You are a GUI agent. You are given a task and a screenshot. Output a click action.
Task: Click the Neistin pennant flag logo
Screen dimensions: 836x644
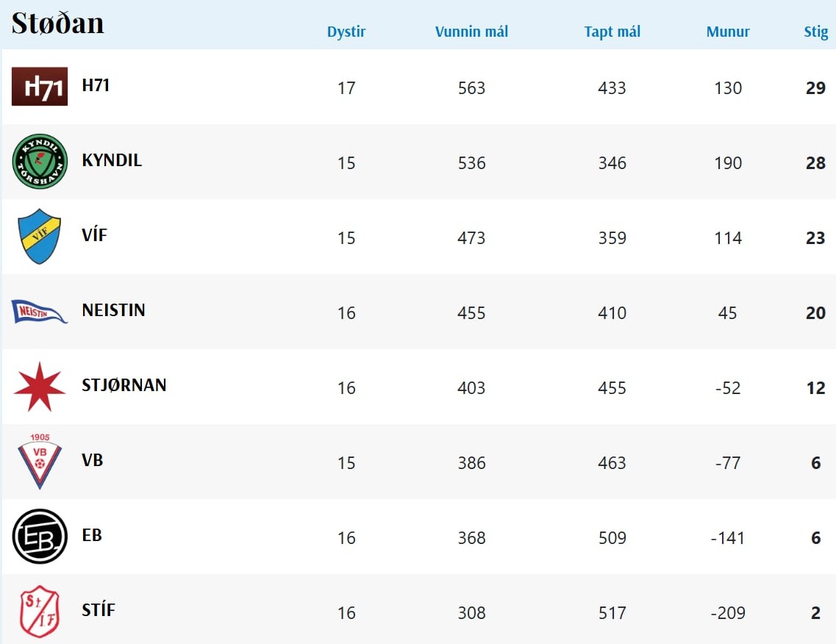40,312
